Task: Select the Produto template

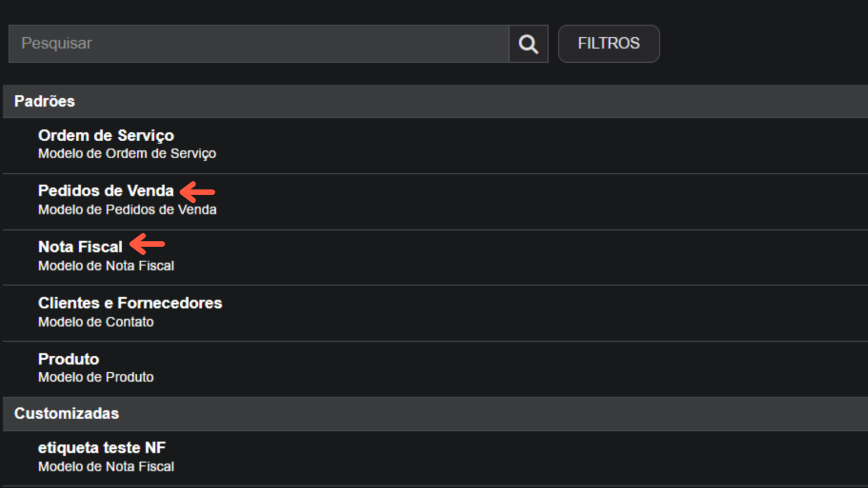Action: [x=68, y=359]
